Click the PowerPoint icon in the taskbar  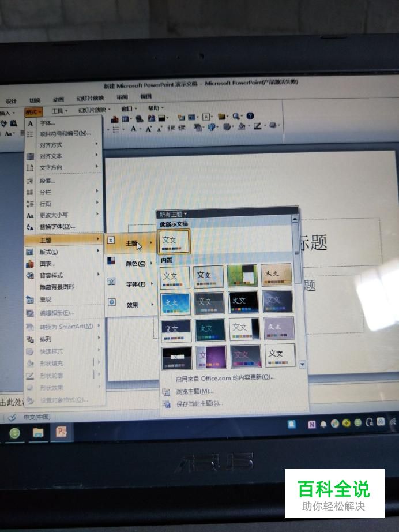coord(61,432)
